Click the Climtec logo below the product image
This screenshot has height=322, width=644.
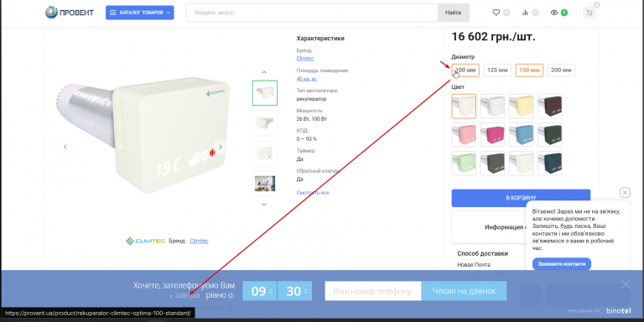point(145,241)
